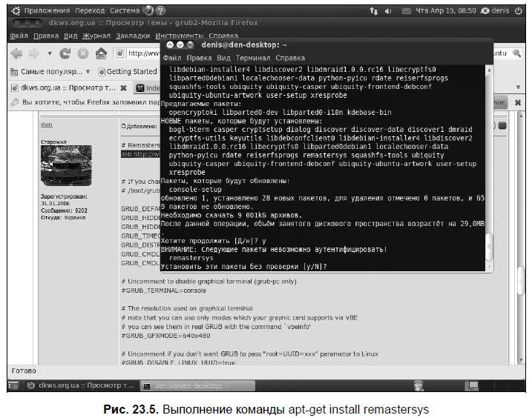532x418 pixels.
Task: Open the Терминал menu in terminal
Action: tap(253, 58)
